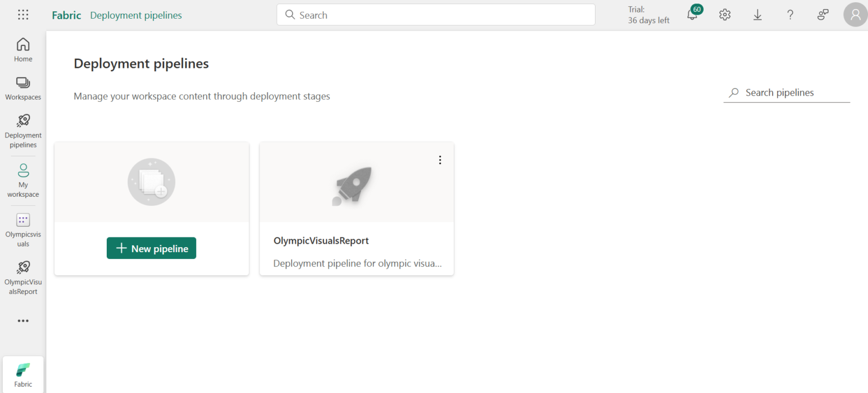Open Olympicsvisuals workspace in sidebar
This screenshot has height=393, width=868.
23,230
